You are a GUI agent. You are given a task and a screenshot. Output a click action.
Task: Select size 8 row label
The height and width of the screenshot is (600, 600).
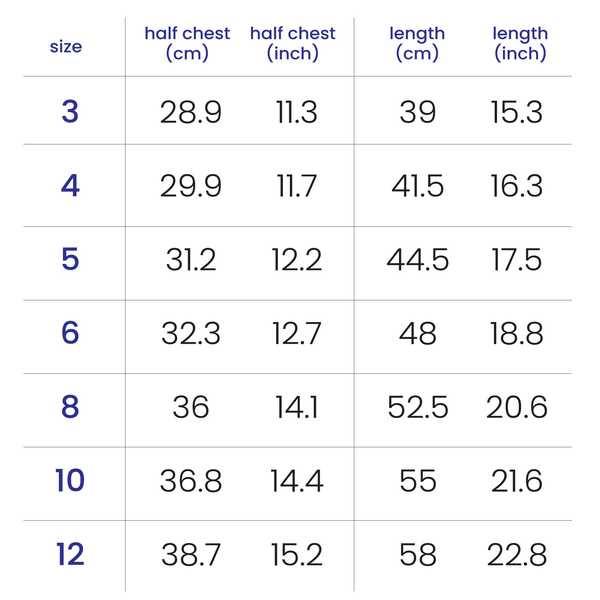coord(70,406)
